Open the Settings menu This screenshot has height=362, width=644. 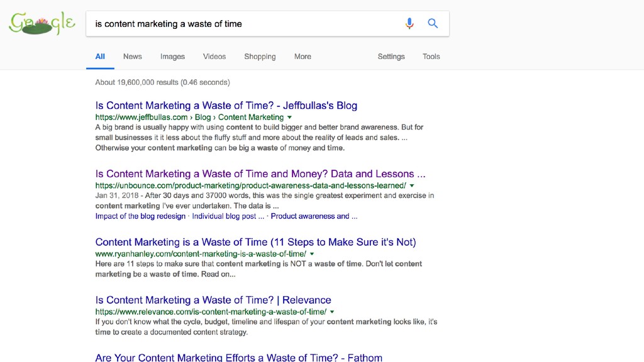coord(391,57)
